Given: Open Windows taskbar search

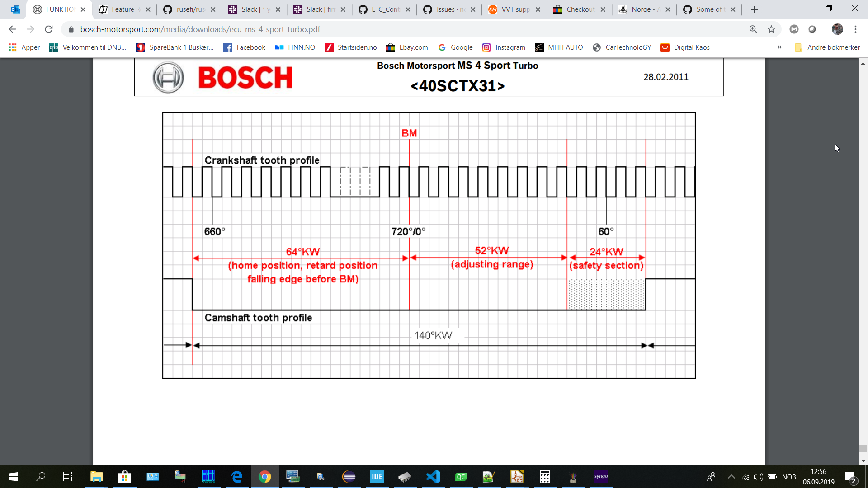Looking at the screenshot, I should coord(41,477).
